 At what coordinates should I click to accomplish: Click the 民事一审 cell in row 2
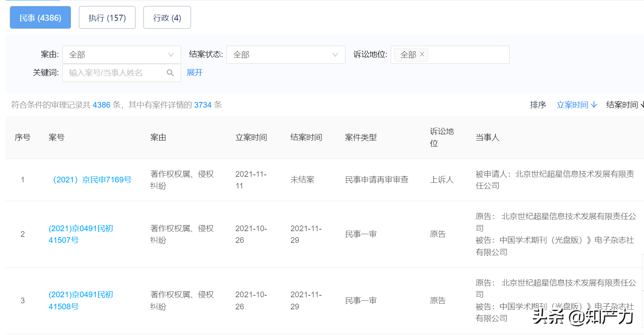(x=361, y=234)
